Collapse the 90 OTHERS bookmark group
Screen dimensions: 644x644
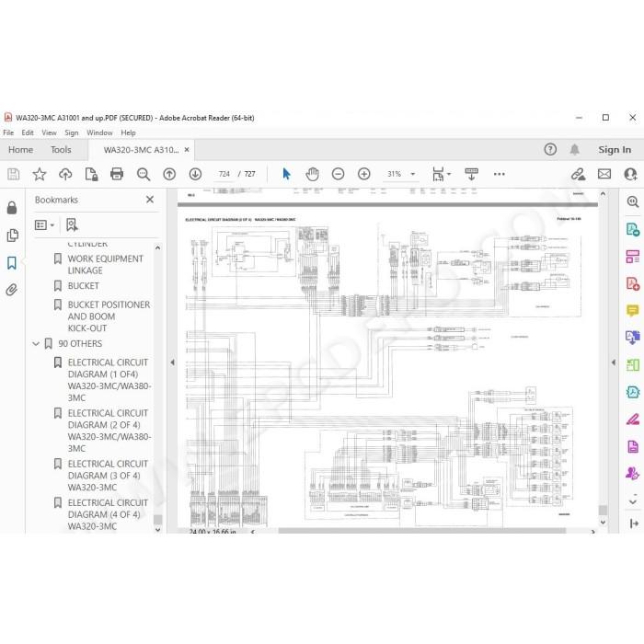(x=36, y=344)
